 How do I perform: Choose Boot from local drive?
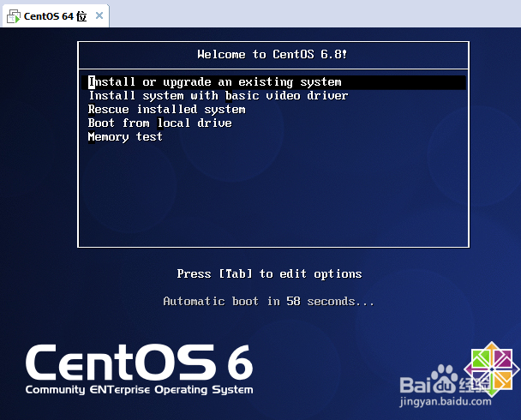pyautogui.click(x=160, y=123)
